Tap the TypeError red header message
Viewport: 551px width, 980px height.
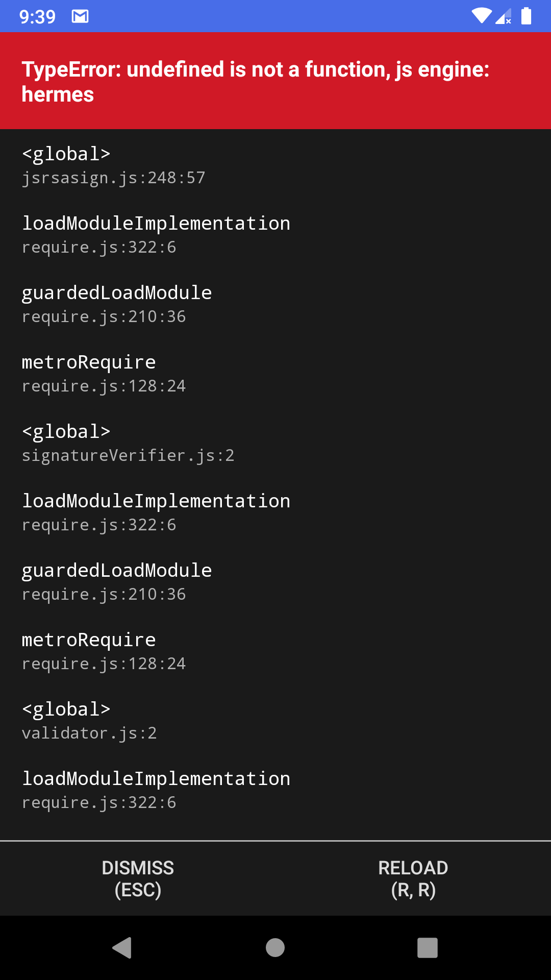[275, 81]
